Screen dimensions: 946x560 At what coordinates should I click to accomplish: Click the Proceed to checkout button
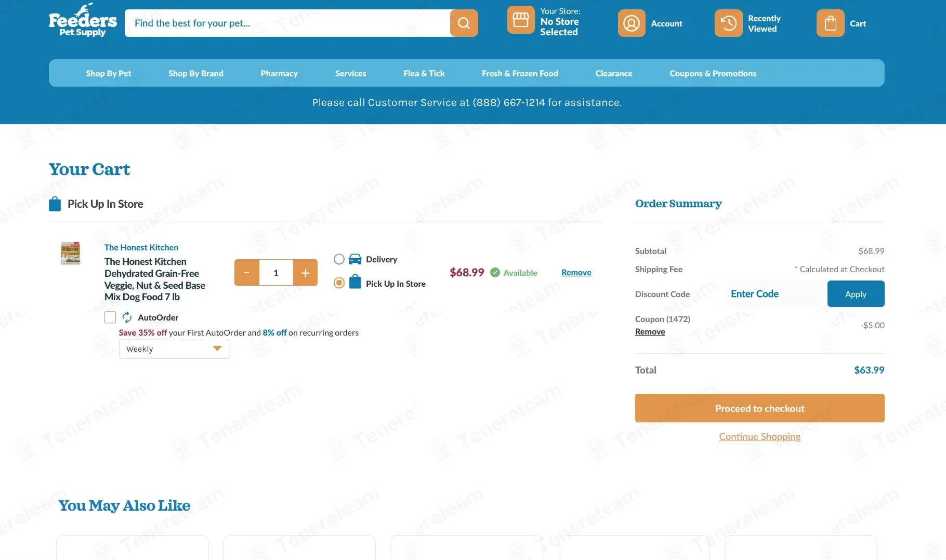pos(759,408)
